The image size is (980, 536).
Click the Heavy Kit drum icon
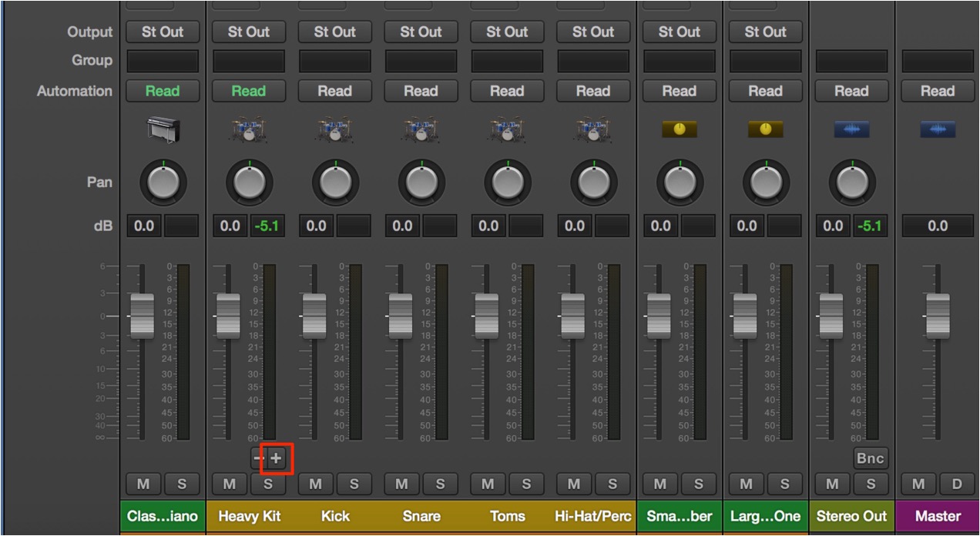(x=248, y=129)
